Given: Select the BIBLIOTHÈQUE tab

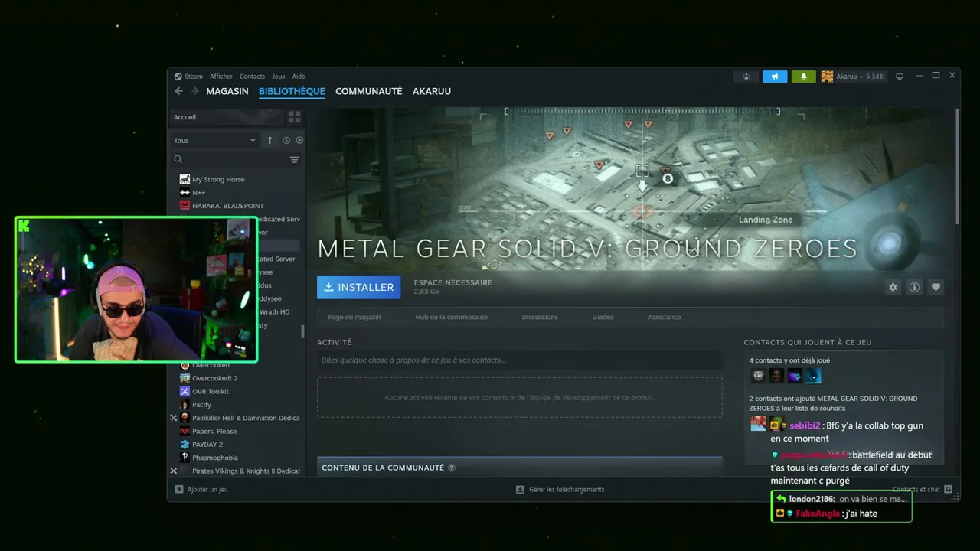Looking at the screenshot, I should [x=292, y=91].
